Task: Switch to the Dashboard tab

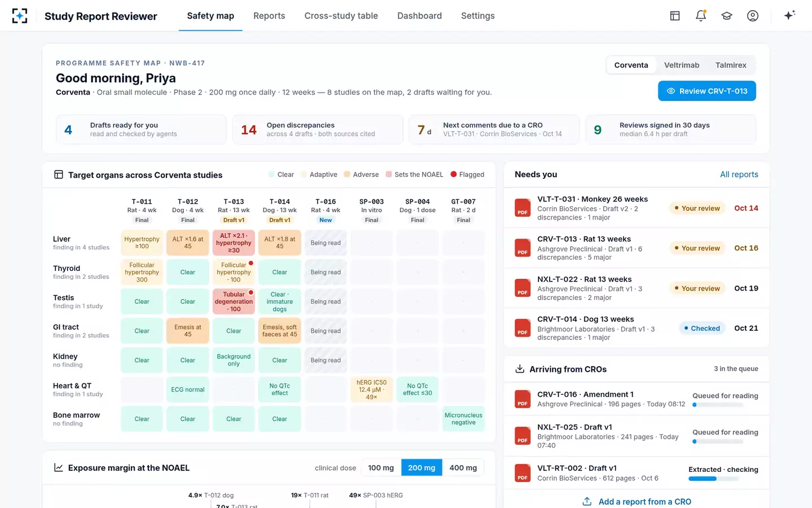Action: [420, 16]
